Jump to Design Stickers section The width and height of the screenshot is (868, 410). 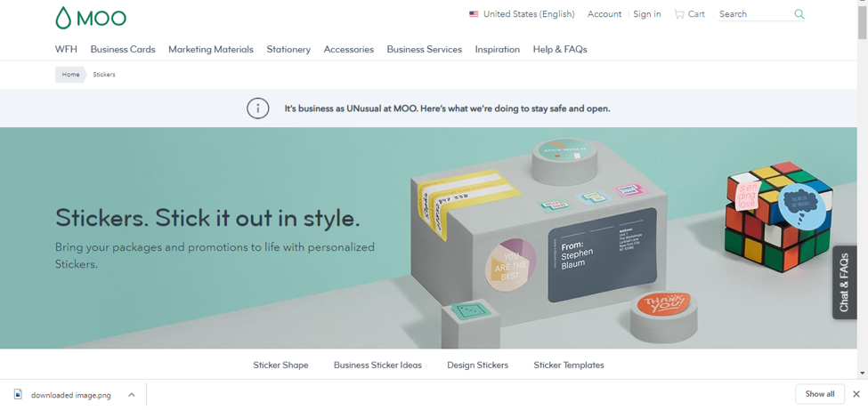[x=478, y=366]
